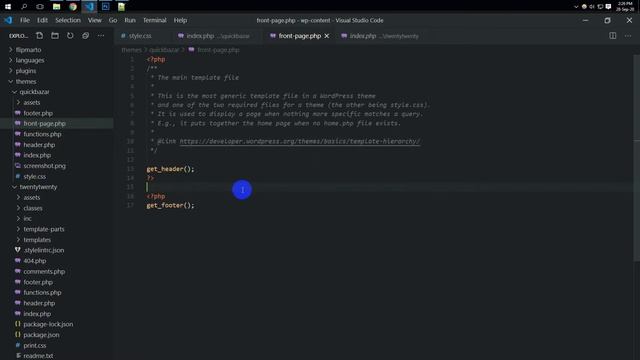Open screenshot.png in the tree
Screen dimensions: 640x360
(x=44, y=166)
